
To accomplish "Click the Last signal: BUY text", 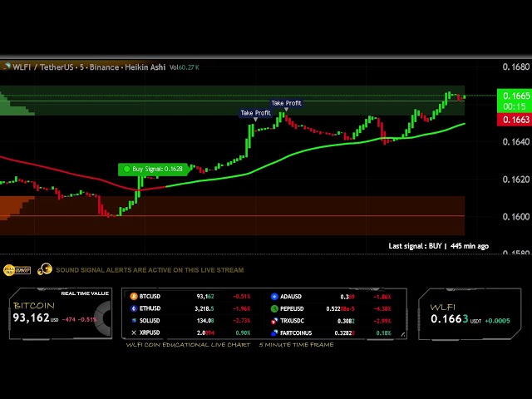I will pyautogui.click(x=416, y=246).
